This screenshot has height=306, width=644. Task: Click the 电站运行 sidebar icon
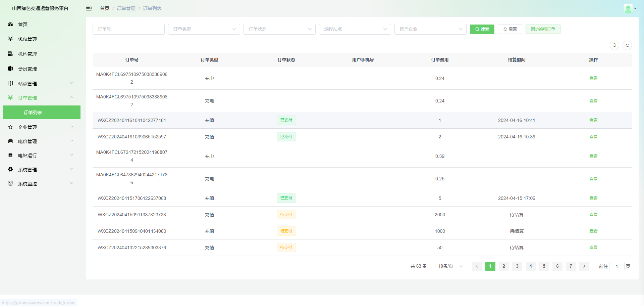click(10, 155)
